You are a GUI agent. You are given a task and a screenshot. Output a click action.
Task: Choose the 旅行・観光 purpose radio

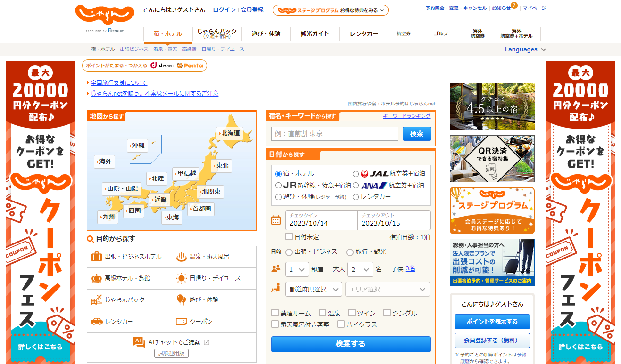pos(350,252)
